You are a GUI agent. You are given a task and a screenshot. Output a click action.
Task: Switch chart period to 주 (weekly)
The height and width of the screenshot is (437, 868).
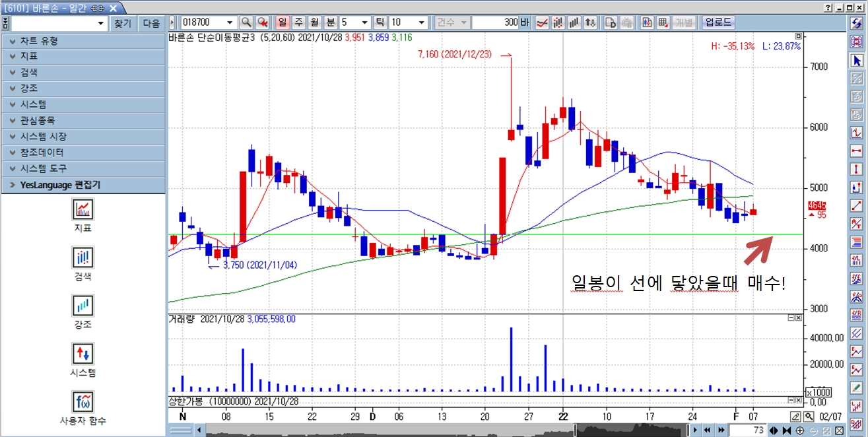tap(298, 22)
